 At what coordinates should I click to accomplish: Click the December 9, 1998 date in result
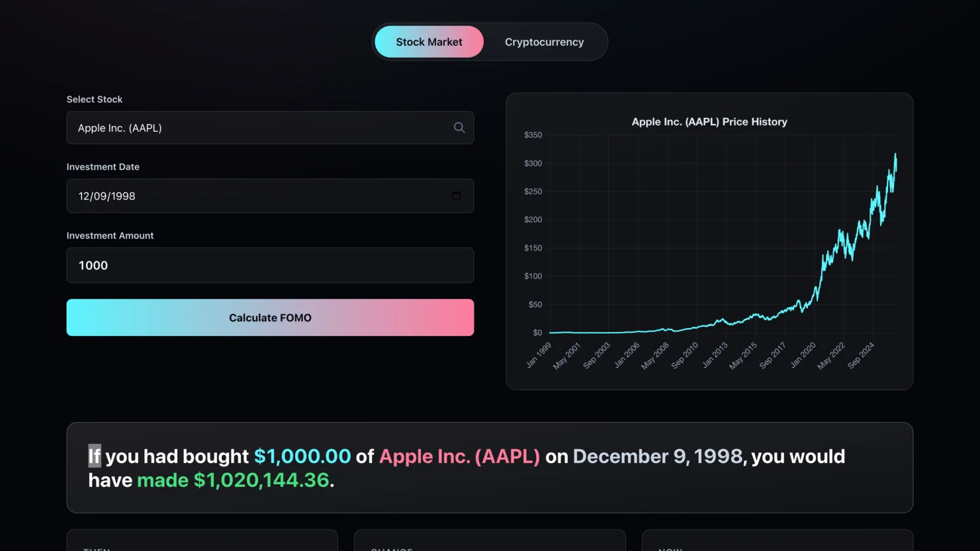tap(658, 456)
